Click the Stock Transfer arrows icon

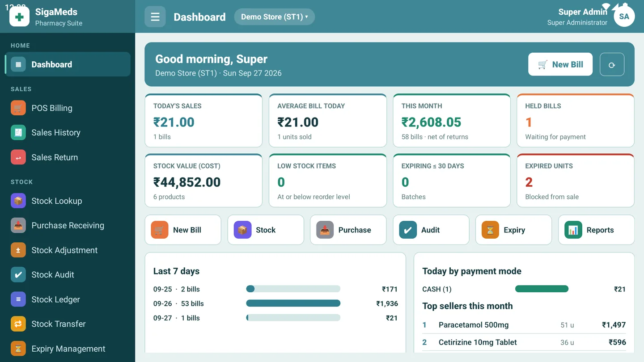tap(18, 324)
